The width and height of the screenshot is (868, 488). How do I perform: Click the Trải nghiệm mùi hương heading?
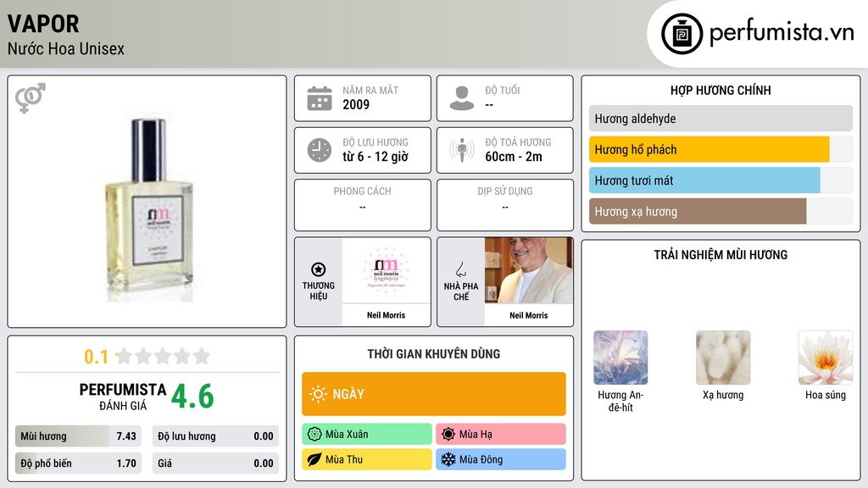point(721,254)
